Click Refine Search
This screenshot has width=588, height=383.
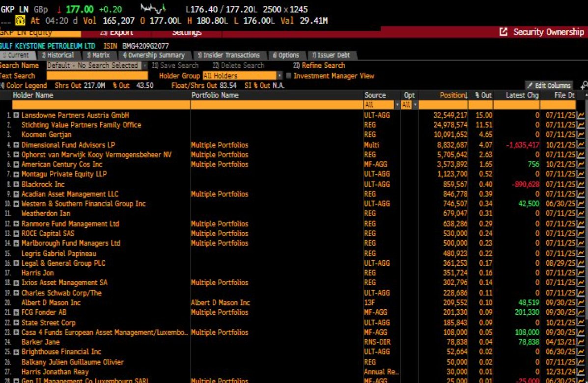(x=319, y=65)
